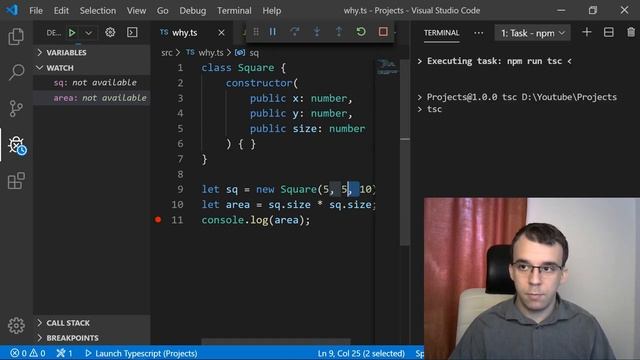Image resolution: width=640 pixels, height=360 pixels.
Task: Click 'Executing task: npm run tsc' terminal line
Action: point(494,61)
